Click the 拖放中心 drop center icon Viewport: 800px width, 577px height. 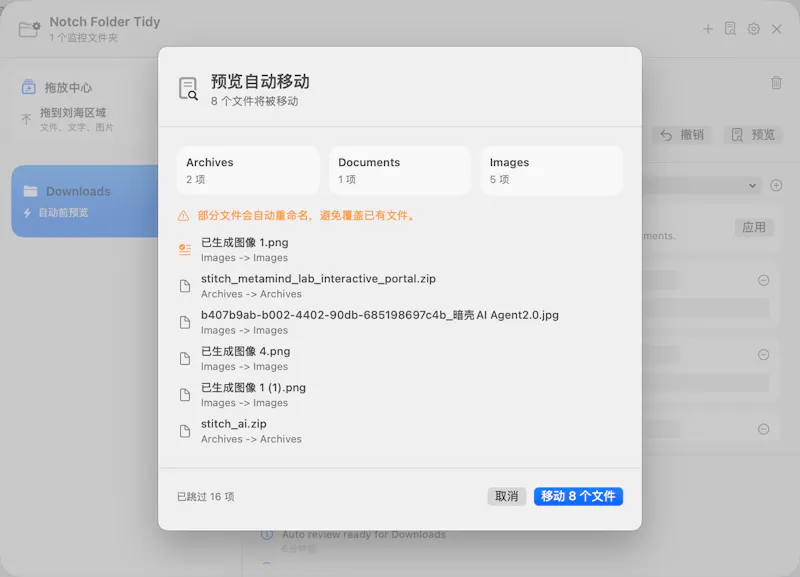click(29, 87)
